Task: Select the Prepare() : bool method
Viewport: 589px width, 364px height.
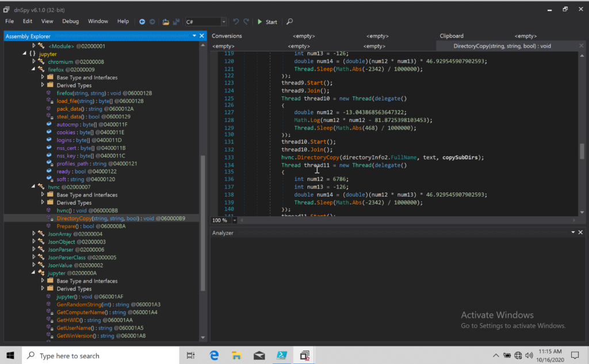Action: [91, 226]
